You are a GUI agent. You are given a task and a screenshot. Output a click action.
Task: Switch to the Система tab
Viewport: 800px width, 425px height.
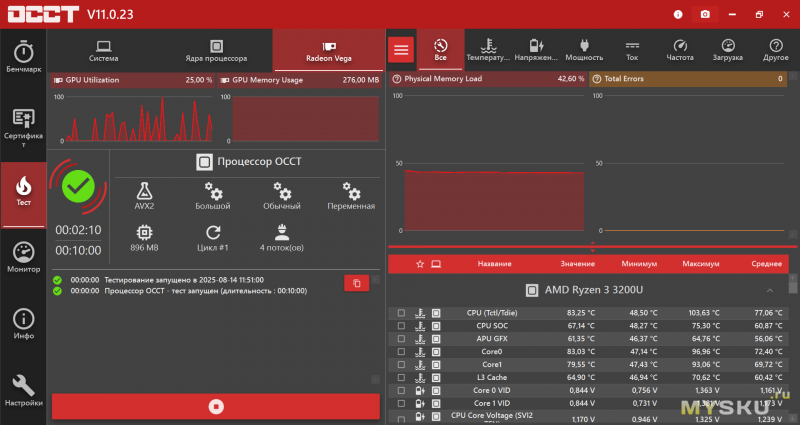coord(104,51)
